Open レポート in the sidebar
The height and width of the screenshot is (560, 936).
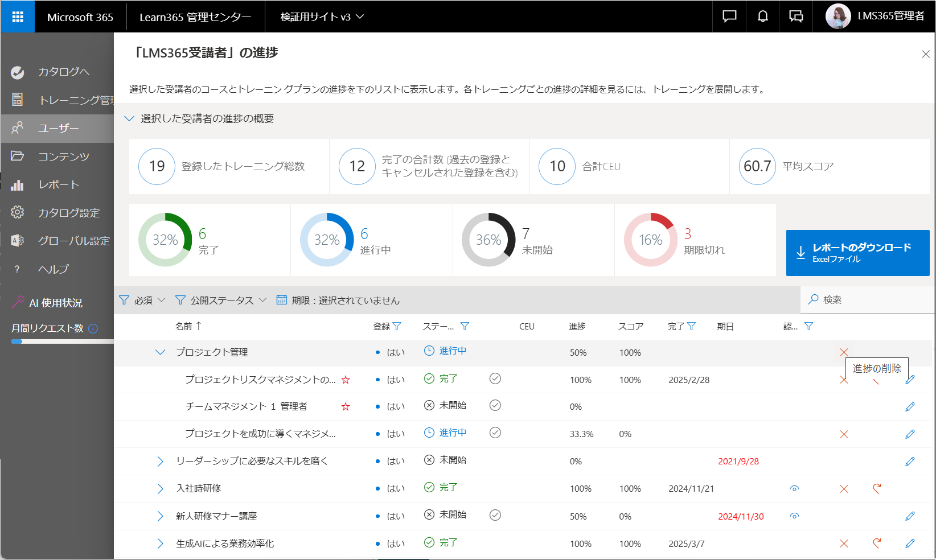point(58,184)
